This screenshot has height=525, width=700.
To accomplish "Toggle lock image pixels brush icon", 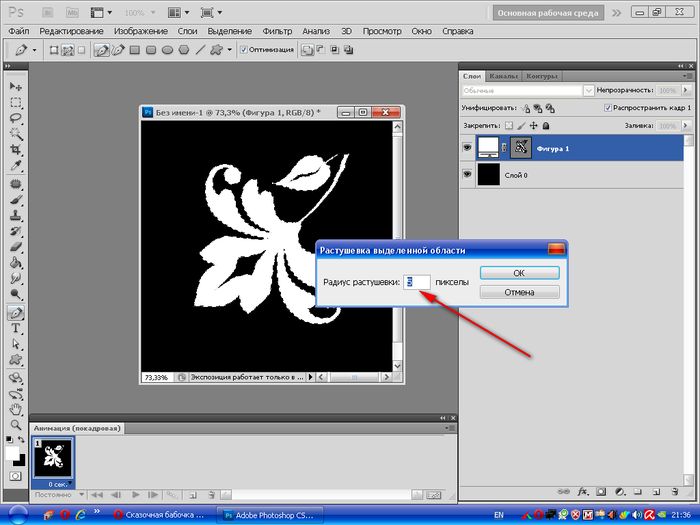I will 521,126.
